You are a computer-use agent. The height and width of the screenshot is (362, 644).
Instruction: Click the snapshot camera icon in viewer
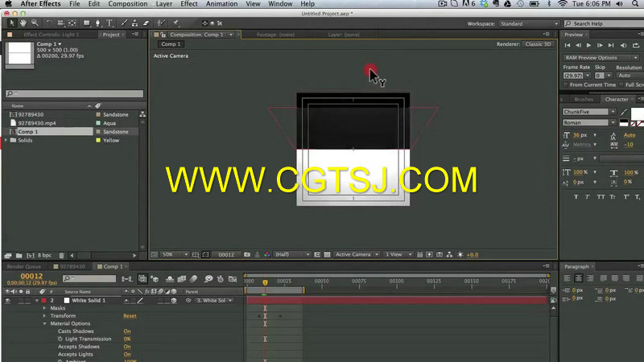coord(247,254)
